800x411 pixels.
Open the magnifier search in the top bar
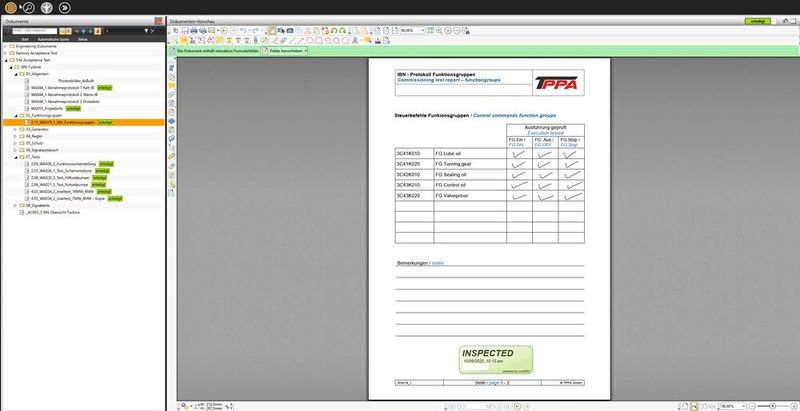pos(28,7)
